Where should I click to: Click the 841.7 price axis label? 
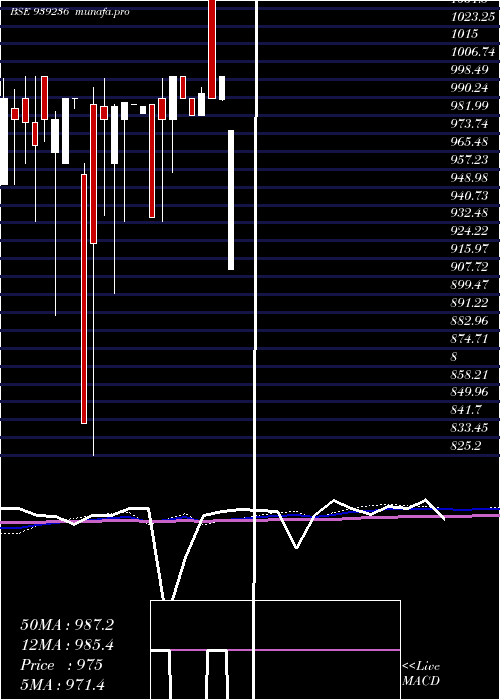(466, 410)
